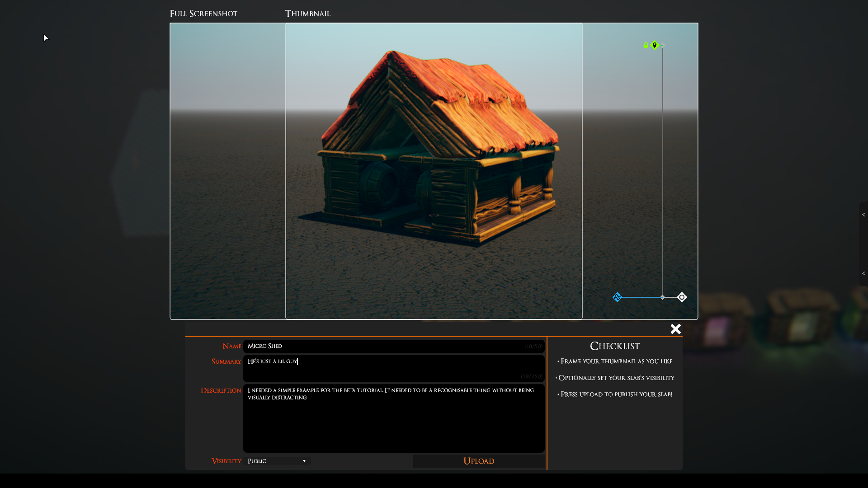The width and height of the screenshot is (868, 488).
Task: Click the Visibility dropdown arrow
Action: tap(304, 461)
